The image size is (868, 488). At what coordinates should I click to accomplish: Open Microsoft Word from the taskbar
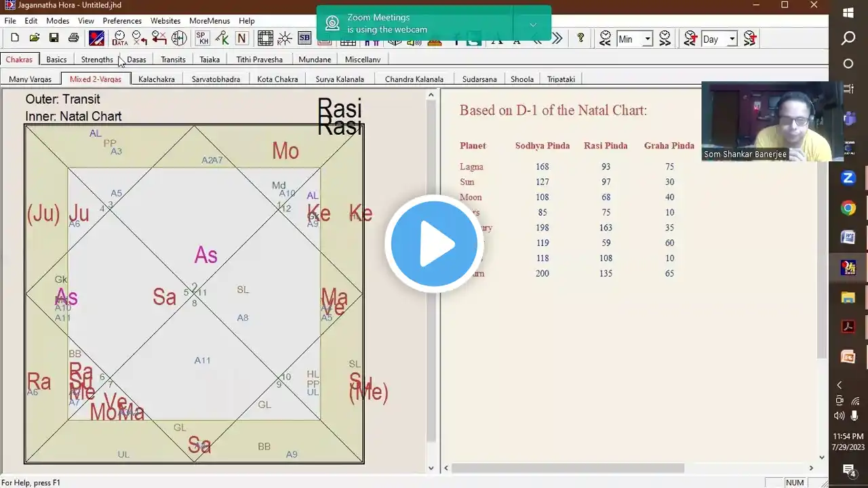[848, 237]
